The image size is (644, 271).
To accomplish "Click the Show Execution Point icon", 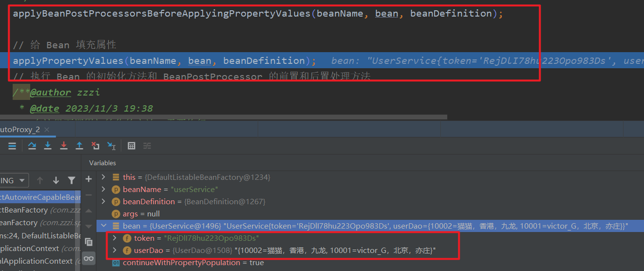I will pos(12,146).
